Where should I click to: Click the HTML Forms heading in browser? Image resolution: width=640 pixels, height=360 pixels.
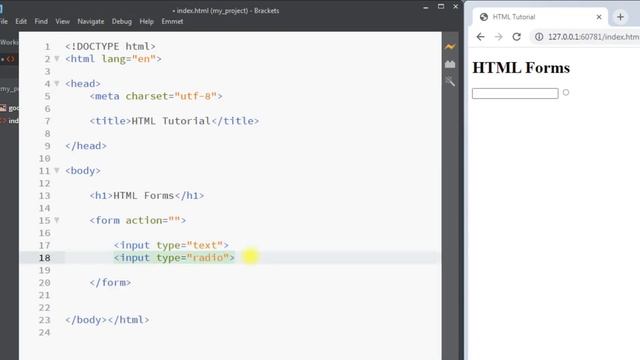[521, 68]
